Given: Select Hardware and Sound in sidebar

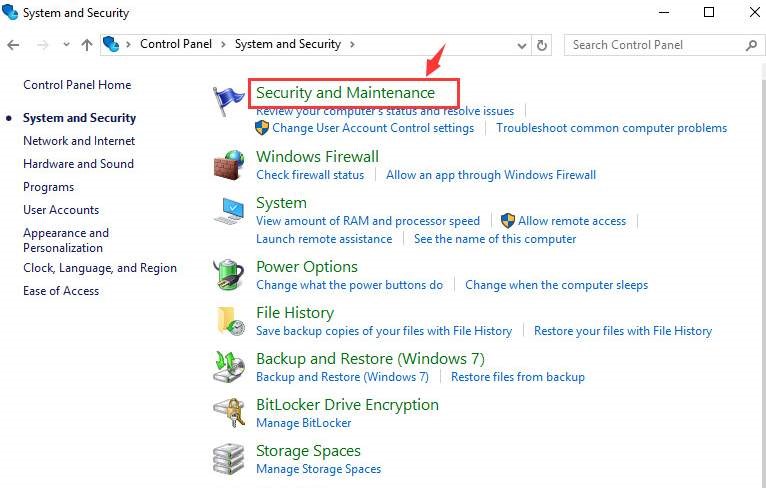Looking at the screenshot, I should (x=78, y=164).
